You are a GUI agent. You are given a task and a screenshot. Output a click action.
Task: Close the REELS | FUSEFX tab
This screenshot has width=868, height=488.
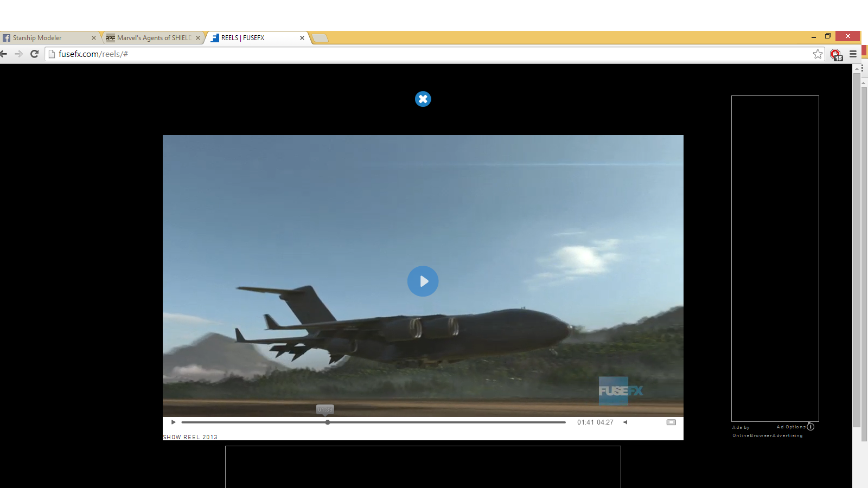[302, 38]
